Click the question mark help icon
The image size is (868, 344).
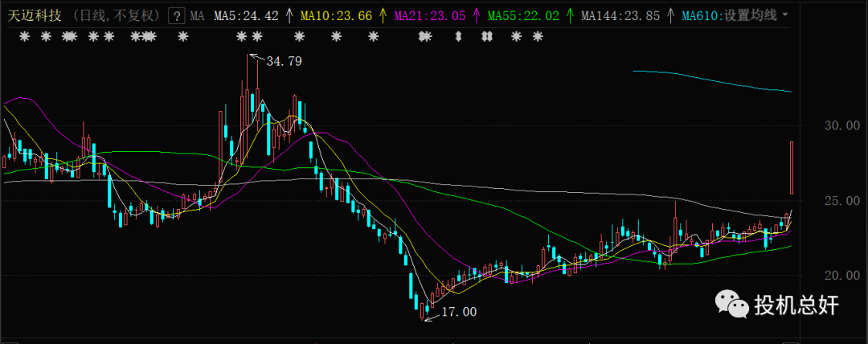click(x=176, y=15)
